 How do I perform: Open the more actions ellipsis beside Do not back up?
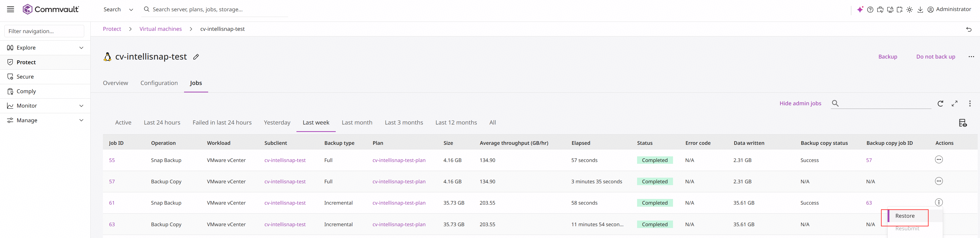971,57
